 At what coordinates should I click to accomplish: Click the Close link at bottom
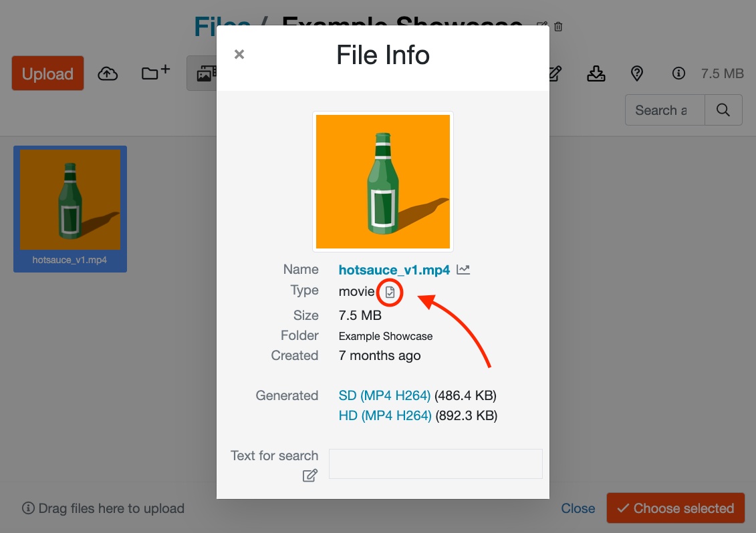[x=578, y=508]
